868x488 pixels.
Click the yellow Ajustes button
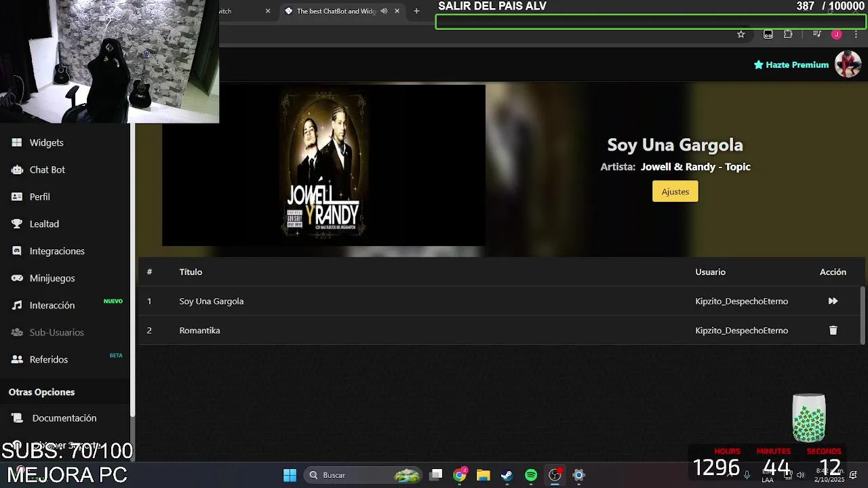tap(675, 191)
